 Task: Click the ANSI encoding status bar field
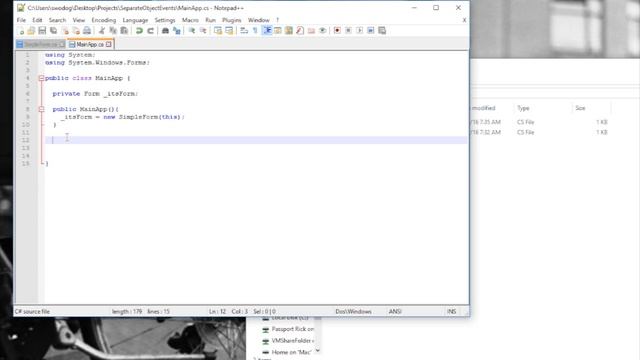[395, 311]
